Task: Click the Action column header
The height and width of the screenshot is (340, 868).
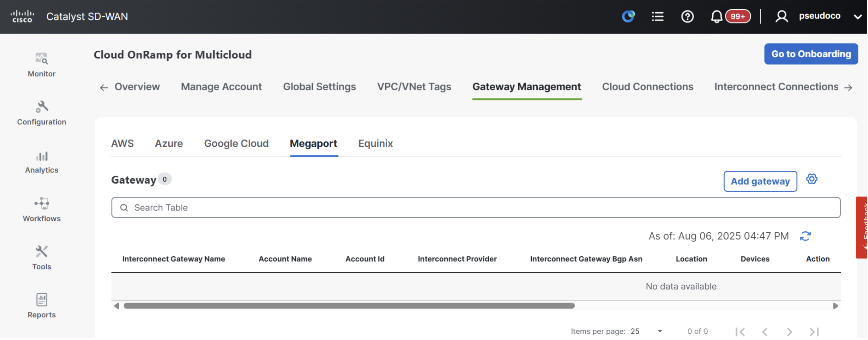Action: point(818,259)
